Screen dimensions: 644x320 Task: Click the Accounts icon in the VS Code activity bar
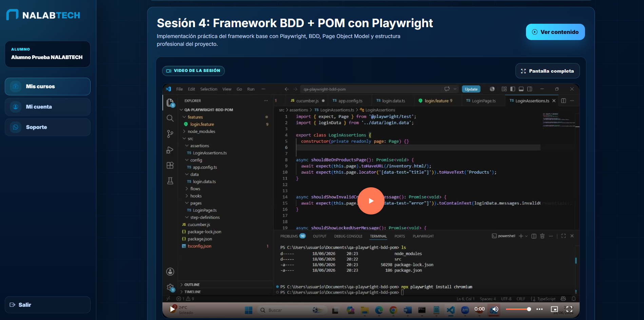tap(170, 271)
